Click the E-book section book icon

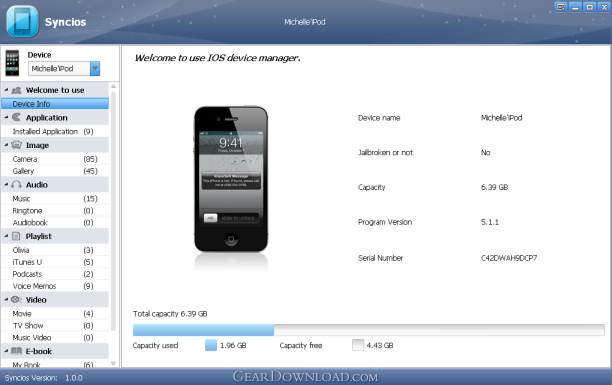(x=16, y=351)
